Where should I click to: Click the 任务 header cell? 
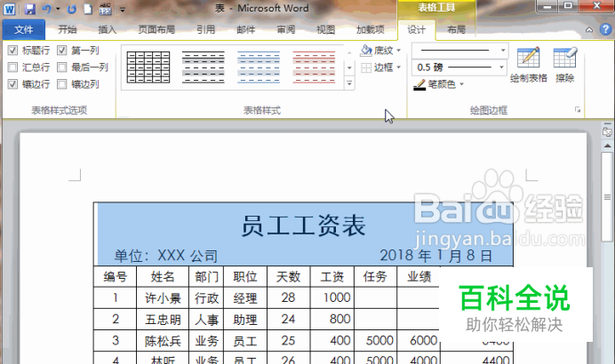click(x=375, y=277)
